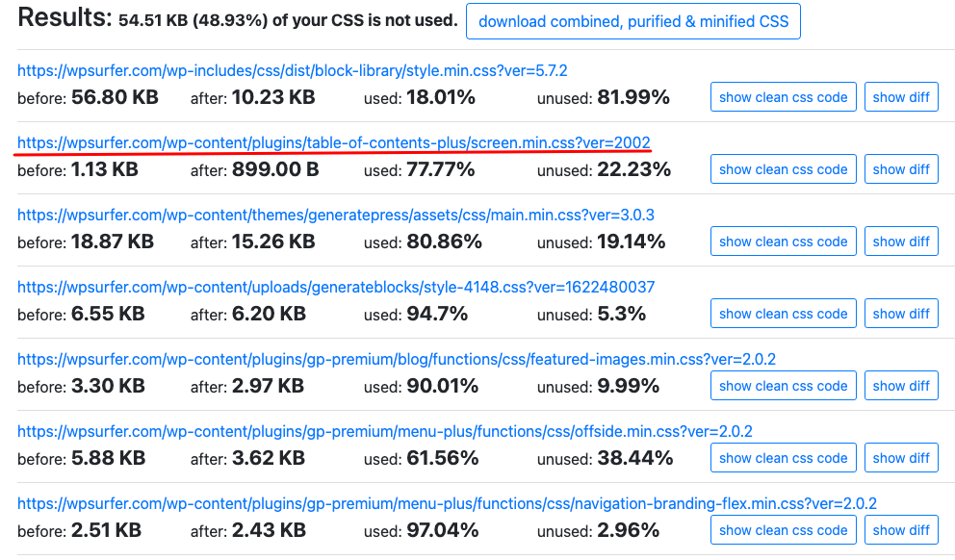Open the block-library style.min.css link

293,70
